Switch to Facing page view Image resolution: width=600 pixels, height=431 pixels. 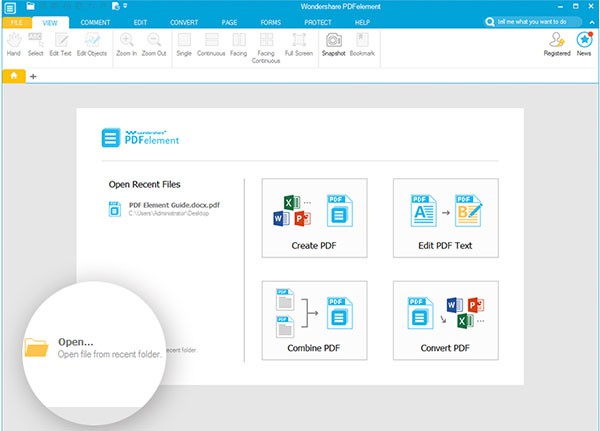tap(239, 44)
